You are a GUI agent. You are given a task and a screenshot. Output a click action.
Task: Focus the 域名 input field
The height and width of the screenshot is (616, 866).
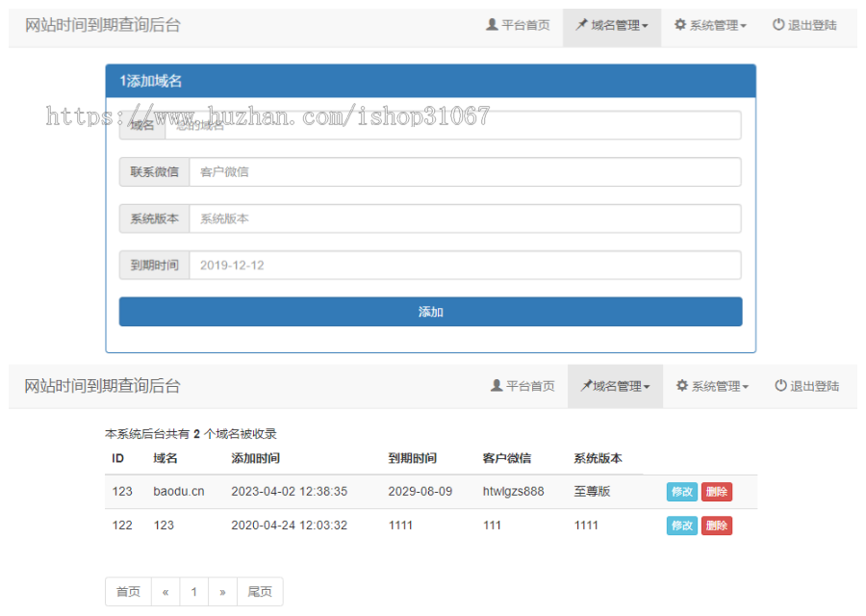coord(453,125)
